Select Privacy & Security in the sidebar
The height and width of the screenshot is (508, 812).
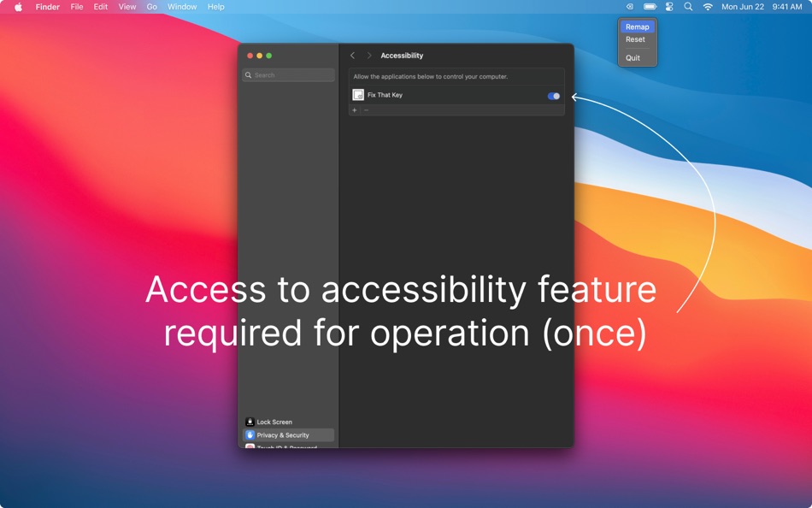click(x=282, y=434)
